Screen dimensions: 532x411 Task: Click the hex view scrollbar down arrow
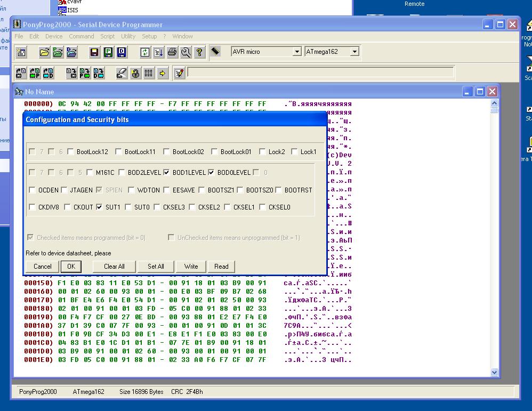coord(494,373)
